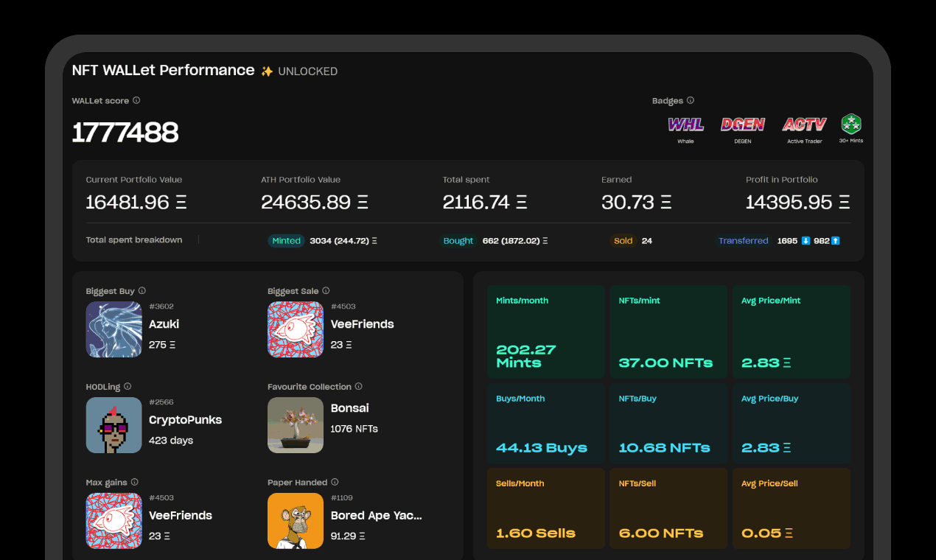Image resolution: width=936 pixels, height=560 pixels.
Task: Click the sparkle icon next to UNLOCKED
Action: click(x=267, y=71)
